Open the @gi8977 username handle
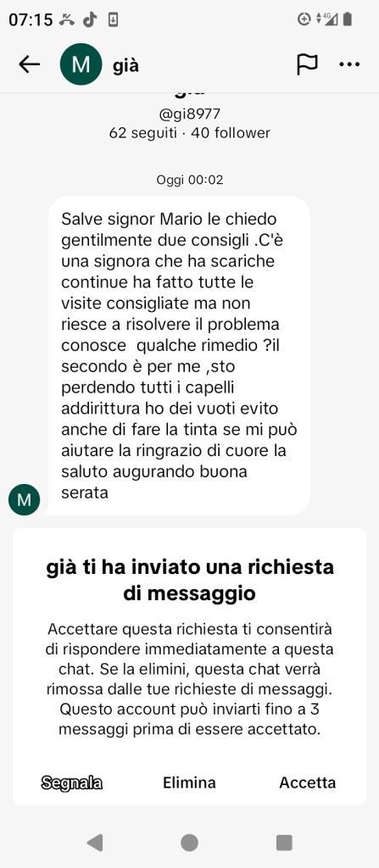 [190, 114]
